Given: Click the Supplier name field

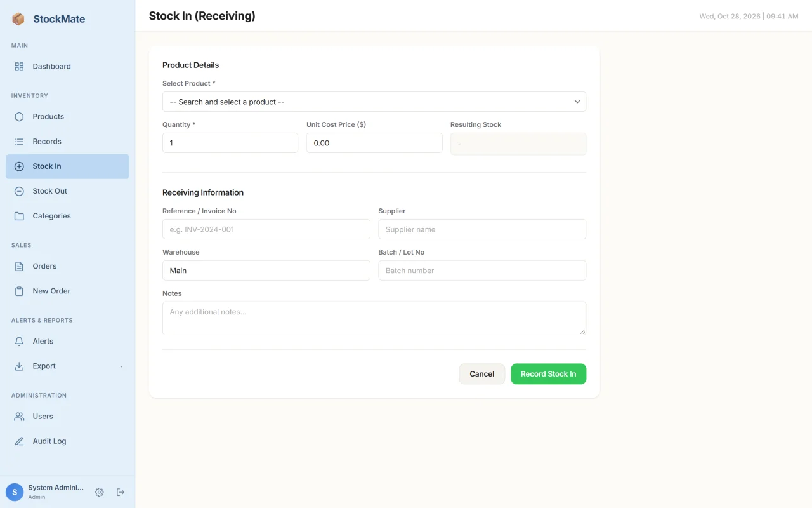Looking at the screenshot, I should click(482, 229).
